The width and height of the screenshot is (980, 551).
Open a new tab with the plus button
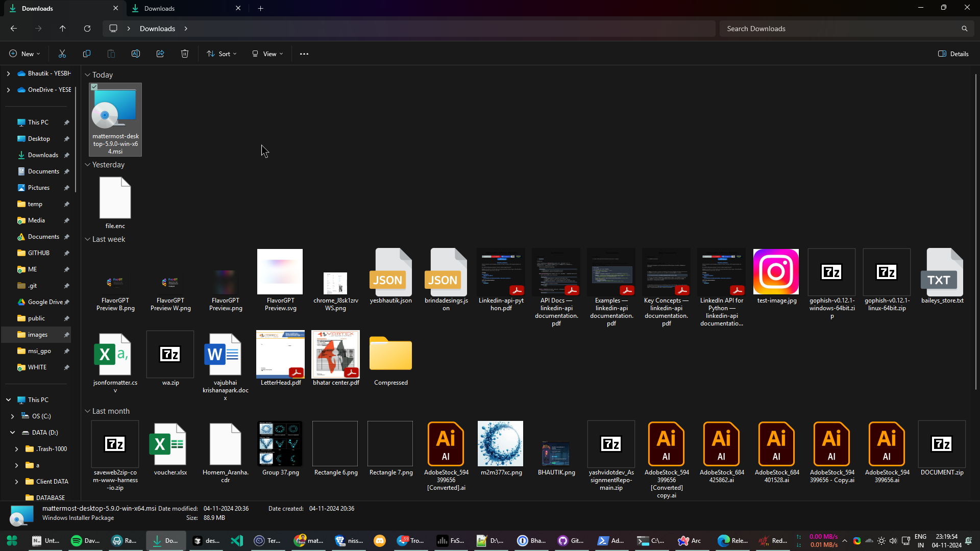[261, 8]
